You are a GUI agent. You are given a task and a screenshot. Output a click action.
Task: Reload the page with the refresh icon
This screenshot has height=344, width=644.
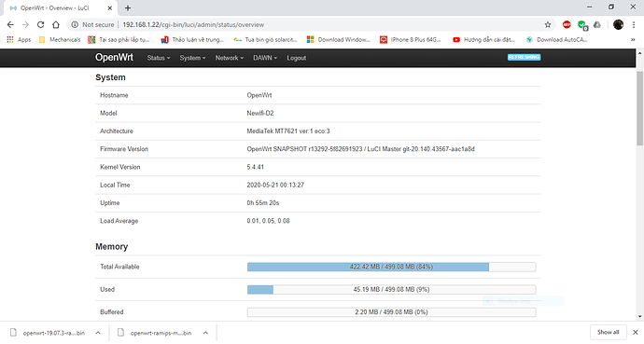(x=40, y=24)
